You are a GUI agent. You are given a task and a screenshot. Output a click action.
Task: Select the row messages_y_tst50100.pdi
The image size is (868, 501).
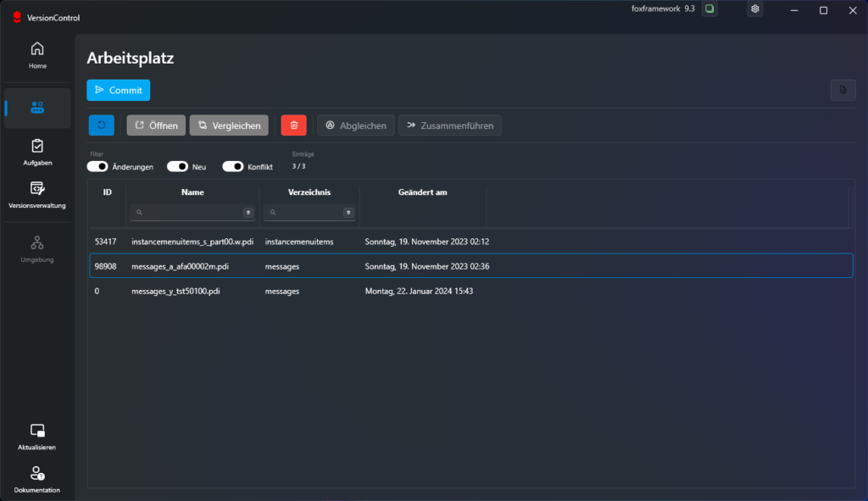(254, 291)
